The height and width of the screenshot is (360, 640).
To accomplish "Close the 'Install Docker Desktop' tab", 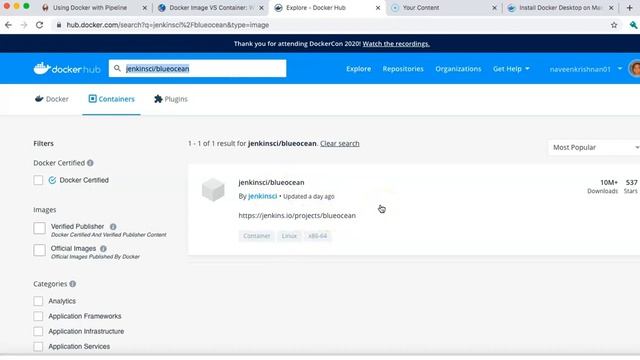I will (x=611, y=8).
